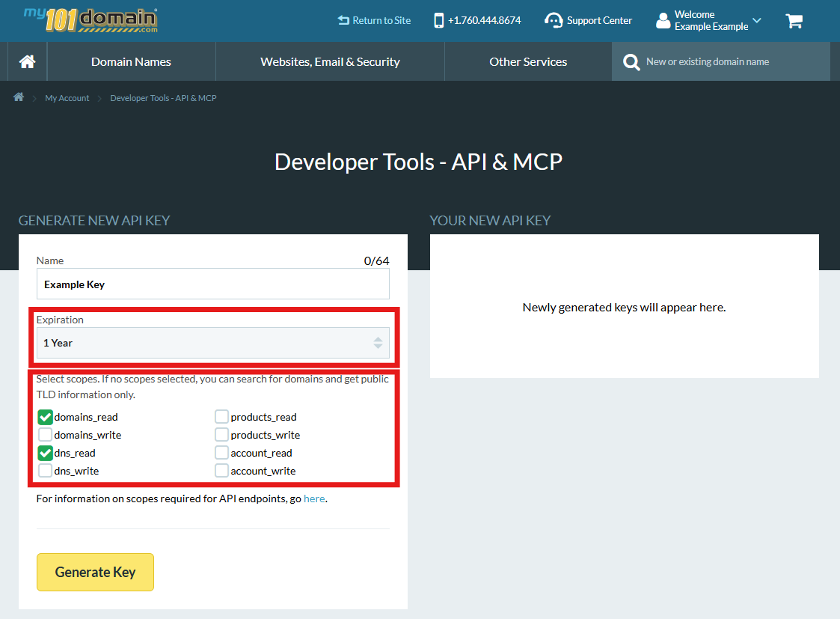Screen dimensions: 840x619
Task: Enable the account_read scope checkbox
Action: pyautogui.click(x=221, y=452)
